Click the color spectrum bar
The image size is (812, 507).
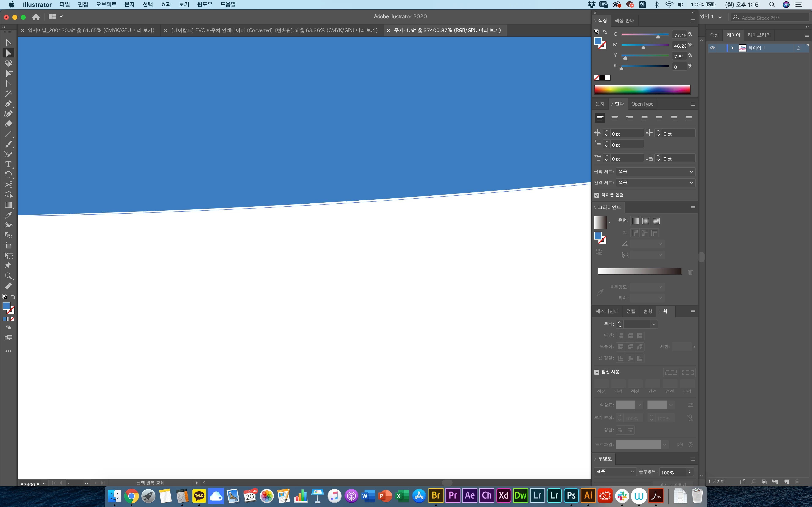click(642, 90)
